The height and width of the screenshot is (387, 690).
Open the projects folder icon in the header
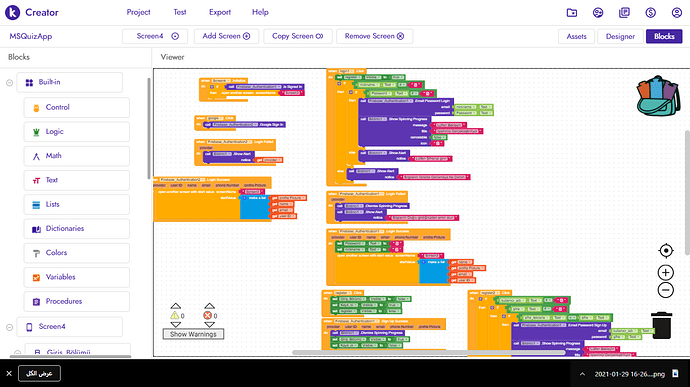(572, 12)
